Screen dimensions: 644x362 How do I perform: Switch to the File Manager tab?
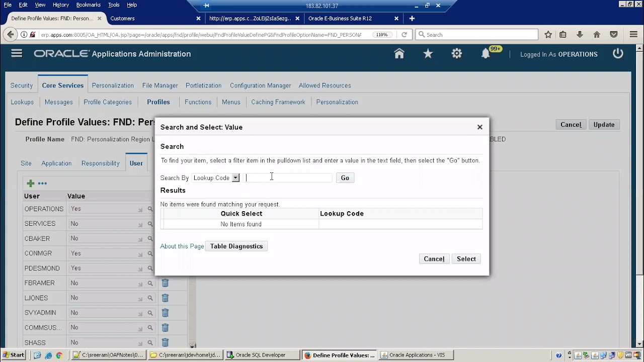pos(160,85)
